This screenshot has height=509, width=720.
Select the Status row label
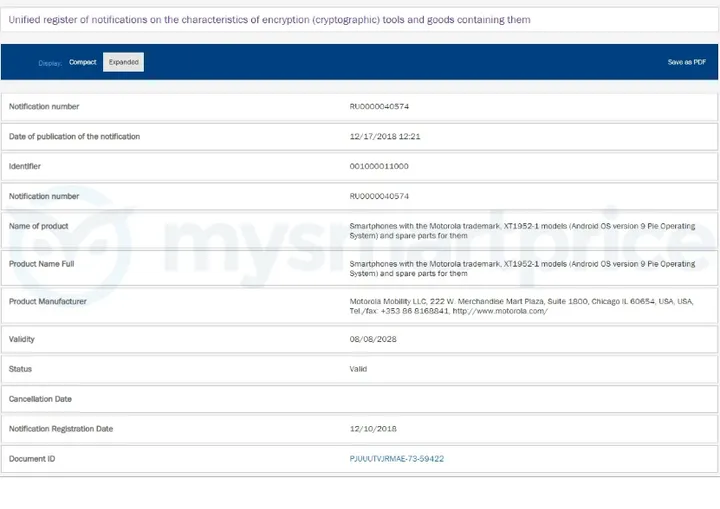click(20, 369)
